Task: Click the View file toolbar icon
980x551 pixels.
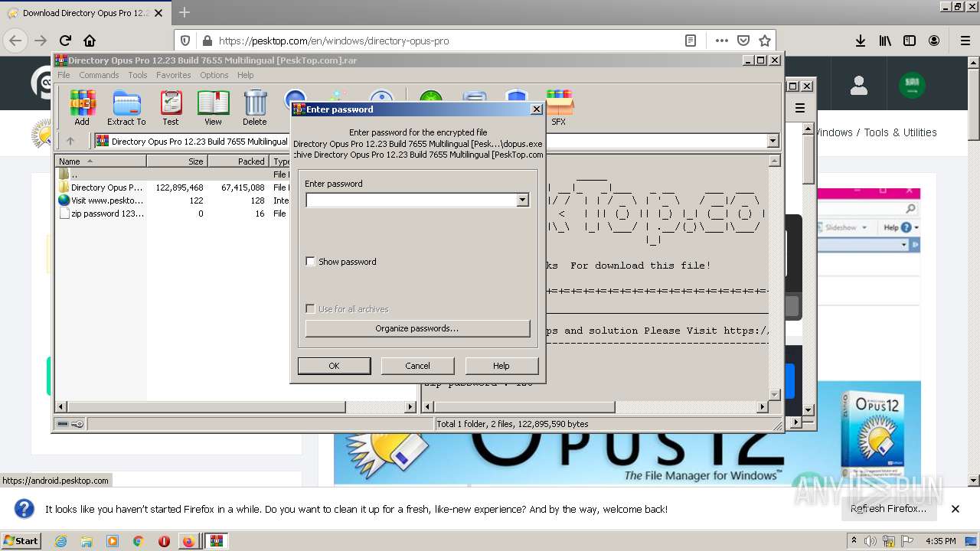Action: click(213, 107)
